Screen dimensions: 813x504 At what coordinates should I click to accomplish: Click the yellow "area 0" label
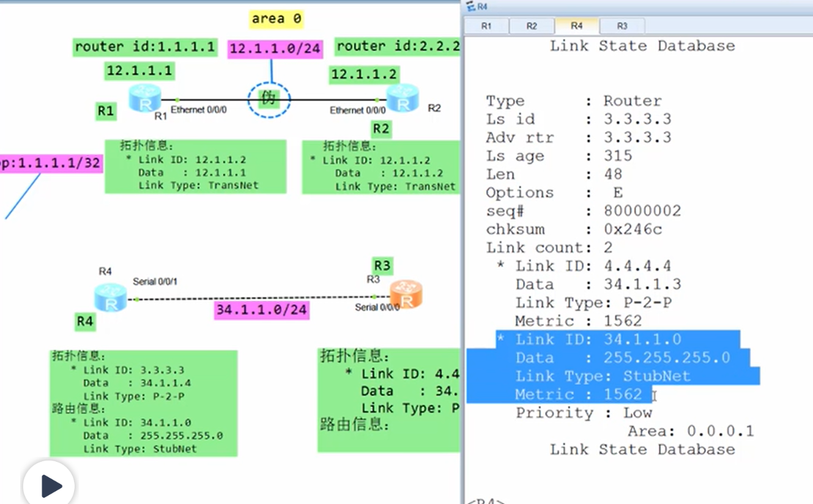pos(277,19)
